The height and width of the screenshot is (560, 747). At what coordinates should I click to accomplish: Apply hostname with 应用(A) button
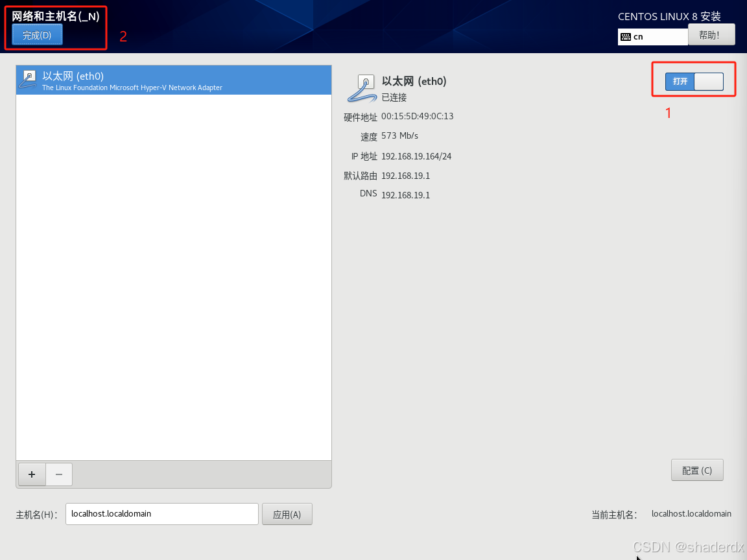click(x=287, y=514)
